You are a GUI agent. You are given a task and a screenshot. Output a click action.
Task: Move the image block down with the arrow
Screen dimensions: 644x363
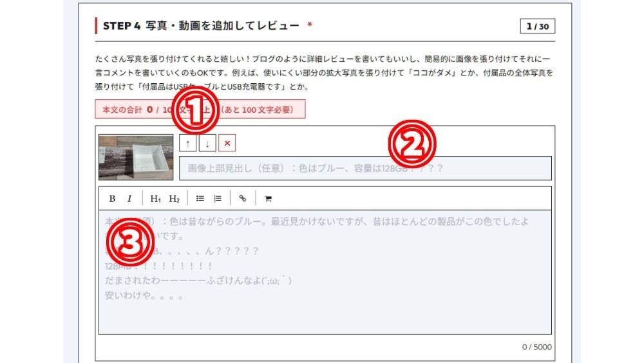(207, 144)
